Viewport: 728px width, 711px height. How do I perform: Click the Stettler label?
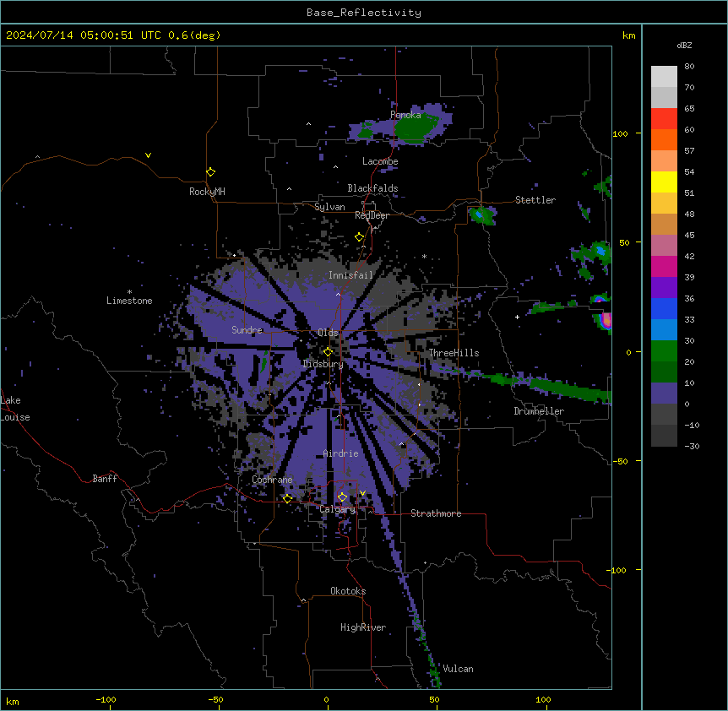click(535, 200)
